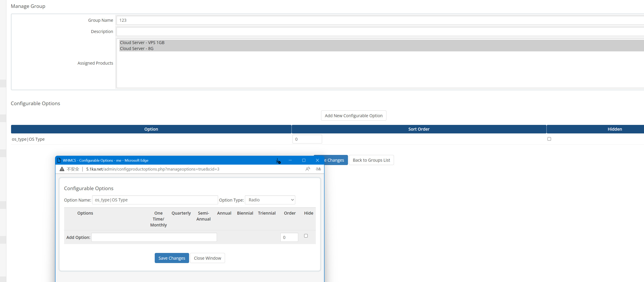Click partially hidden Save Changes button on main page
The height and width of the screenshot is (282, 644).
pyautogui.click(x=336, y=160)
